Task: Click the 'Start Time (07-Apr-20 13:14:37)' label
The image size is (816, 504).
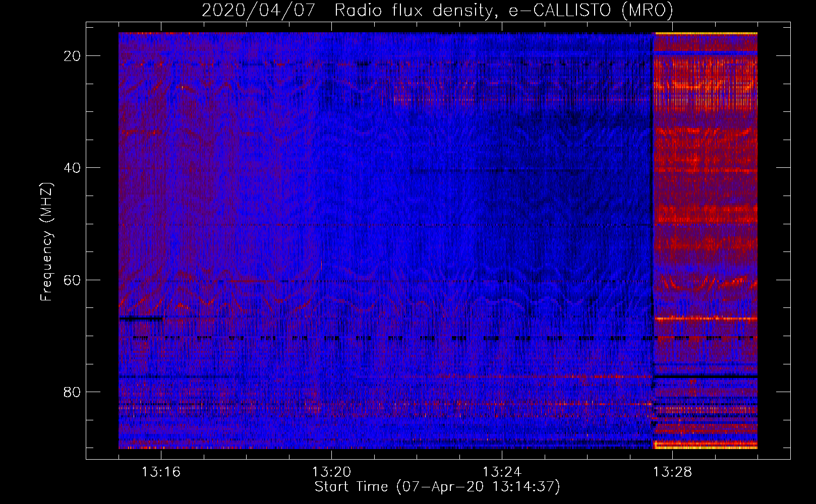Action: [x=437, y=487]
